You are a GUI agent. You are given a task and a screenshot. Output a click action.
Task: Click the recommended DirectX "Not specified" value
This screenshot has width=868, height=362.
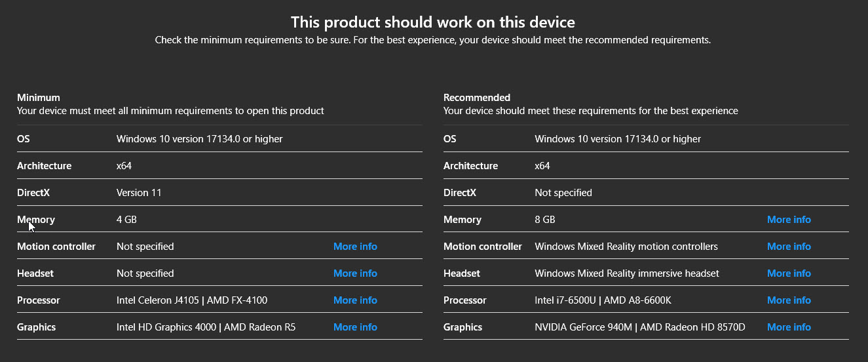coord(563,193)
